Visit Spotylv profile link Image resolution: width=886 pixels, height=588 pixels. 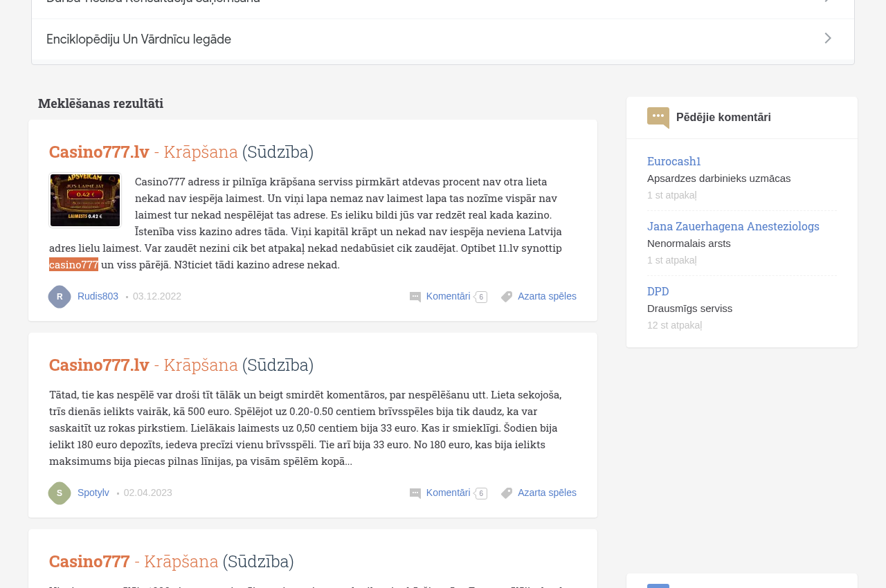pyautogui.click(x=93, y=493)
